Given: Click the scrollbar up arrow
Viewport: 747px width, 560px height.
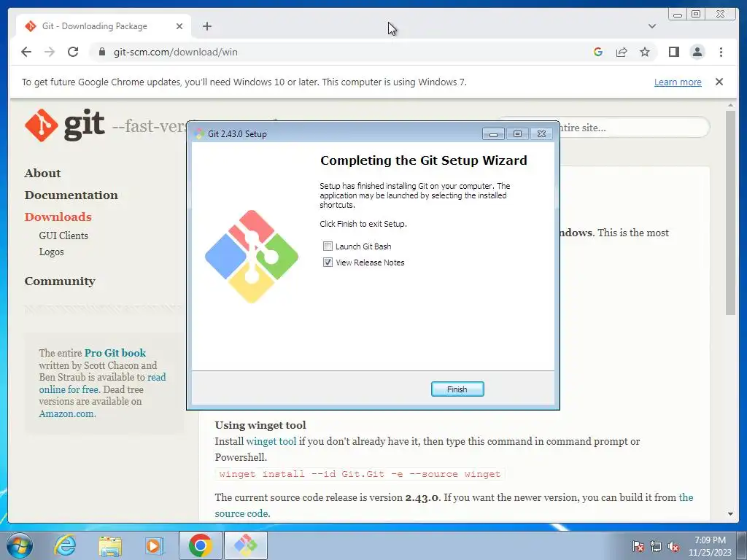Looking at the screenshot, I should click(x=730, y=105).
